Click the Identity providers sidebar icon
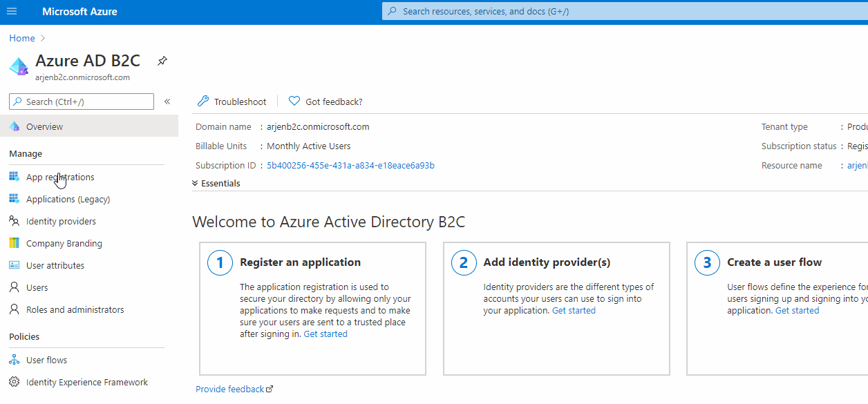 click(x=14, y=221)
